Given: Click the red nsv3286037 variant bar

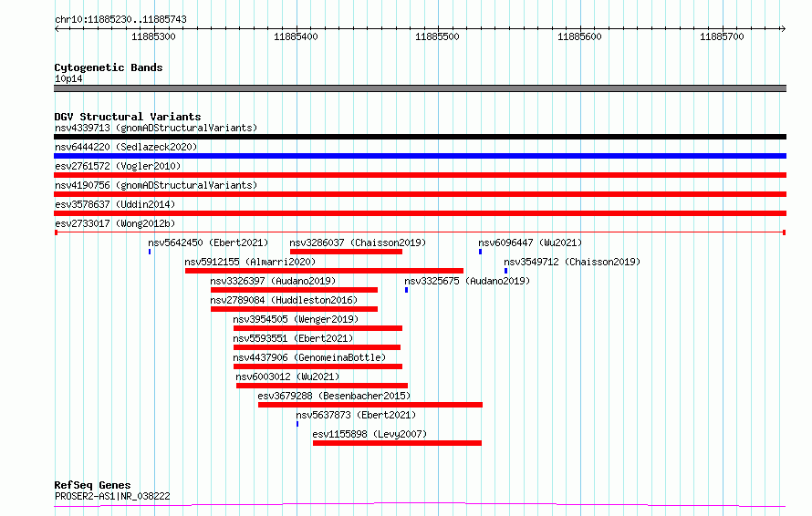Looking at the screenshot, I should 346,252.
